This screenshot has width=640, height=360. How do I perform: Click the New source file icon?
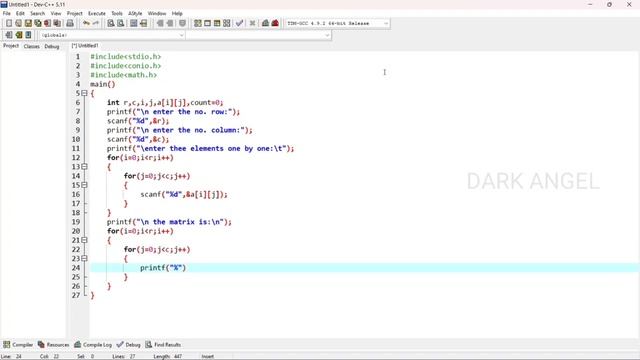coord(9,23)
